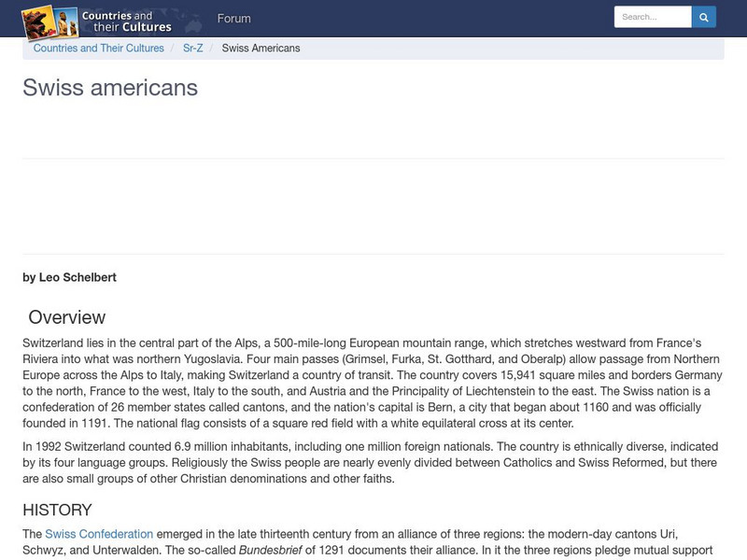Follow the Swiss Confederation hyperlink

pyautogui.click(x=99, y=535)
